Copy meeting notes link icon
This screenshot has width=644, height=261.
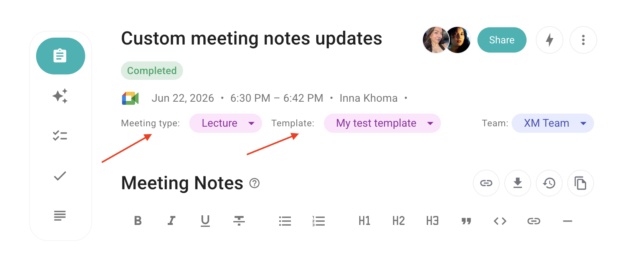click(x=486, y=183)
